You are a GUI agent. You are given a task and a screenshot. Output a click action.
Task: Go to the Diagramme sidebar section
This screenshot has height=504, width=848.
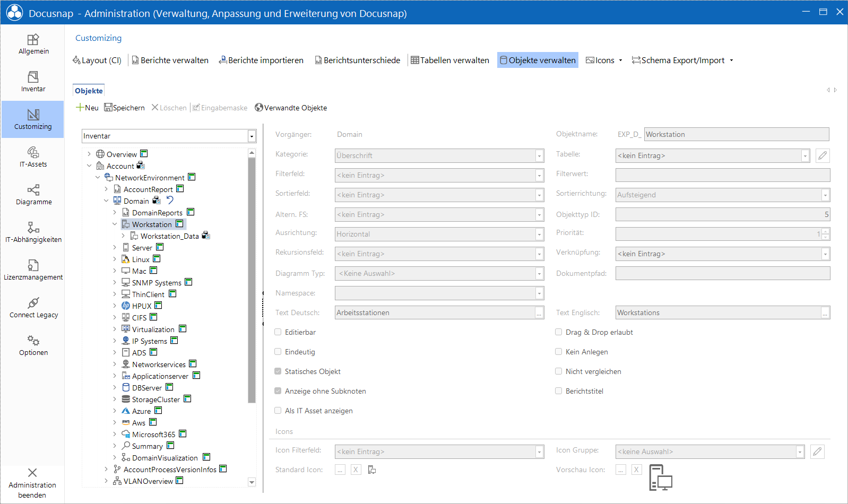click(33, 195)
